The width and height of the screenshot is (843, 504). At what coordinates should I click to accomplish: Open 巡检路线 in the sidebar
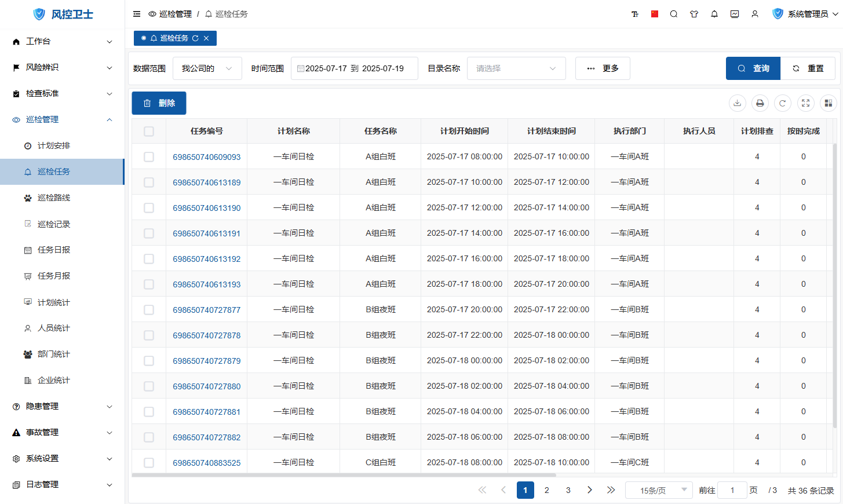click(x=54, y=198)
